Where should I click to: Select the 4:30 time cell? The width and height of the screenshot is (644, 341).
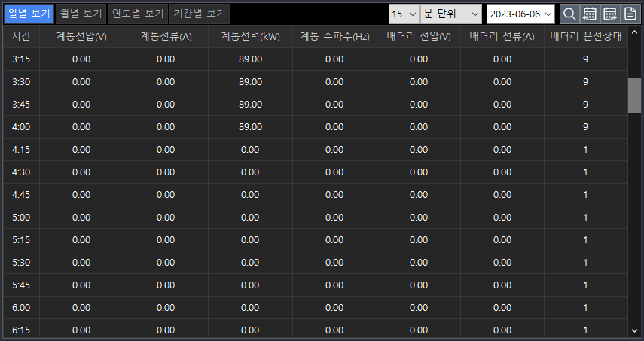pos(21,172)
